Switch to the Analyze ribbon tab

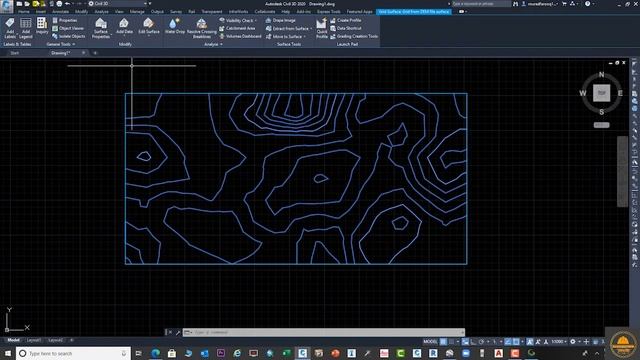pyautogui.click(x=101, y=12)
